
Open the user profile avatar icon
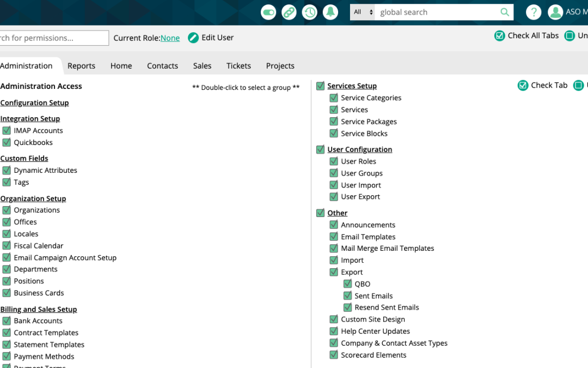555,13
